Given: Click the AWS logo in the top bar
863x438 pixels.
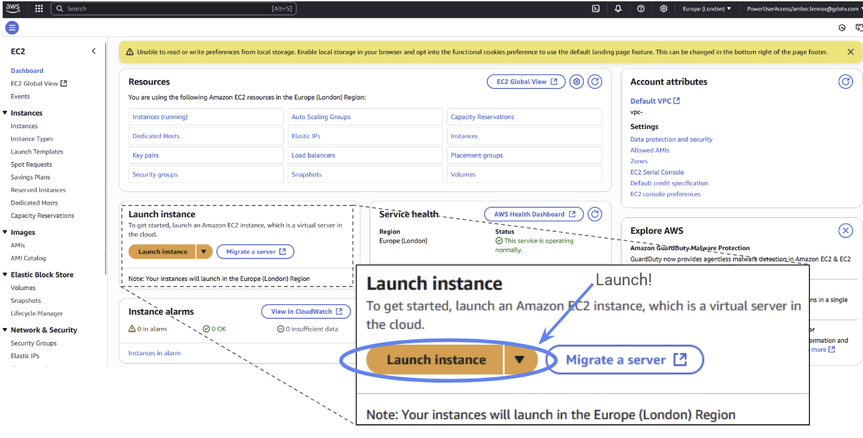Looking at the screenshot, I should point(13,8).
